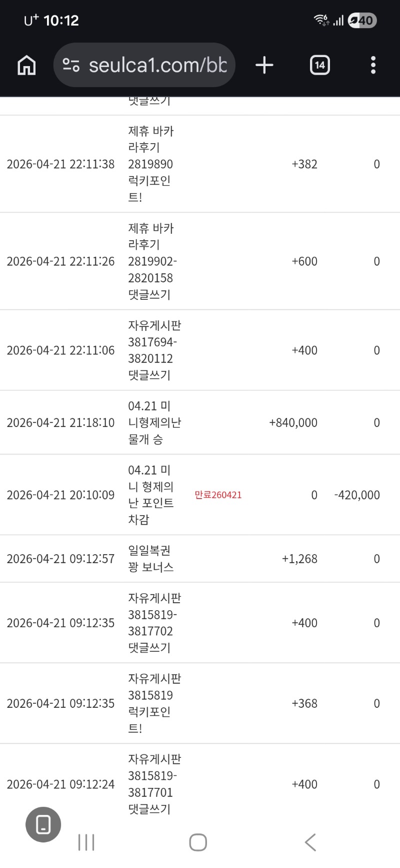The width and height of the screenshot is (400, 868).
Task: Tap the new tab plus icon
Action: (264, 65)
